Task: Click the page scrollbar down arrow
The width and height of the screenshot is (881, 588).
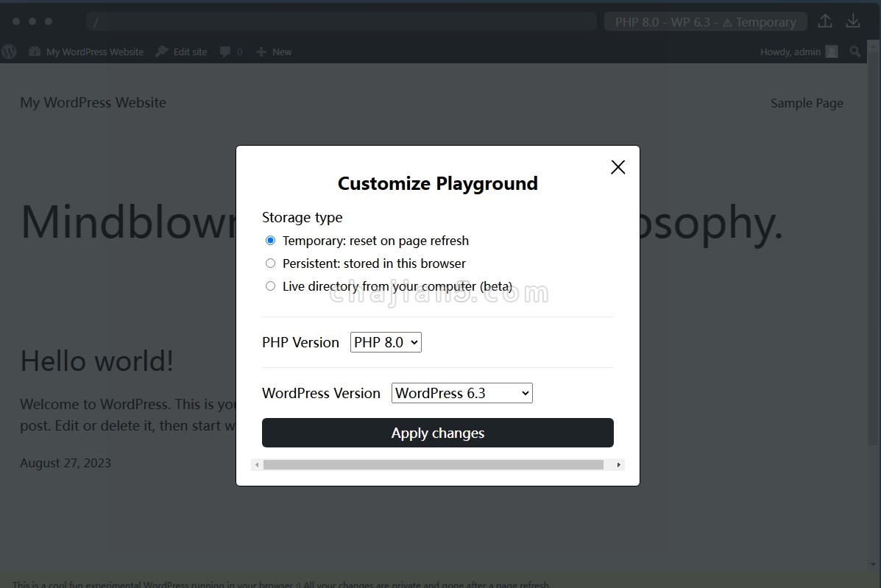Action: pyautogui.click(x=874, y=564)
